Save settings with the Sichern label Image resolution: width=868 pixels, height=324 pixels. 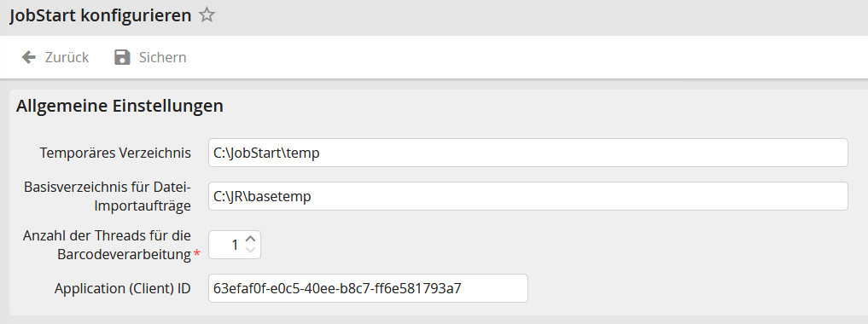[162, 57]
